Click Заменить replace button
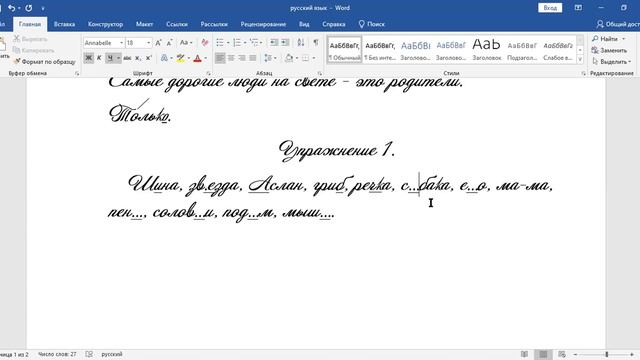The image size is (640, 360). (x=610, y=50)
